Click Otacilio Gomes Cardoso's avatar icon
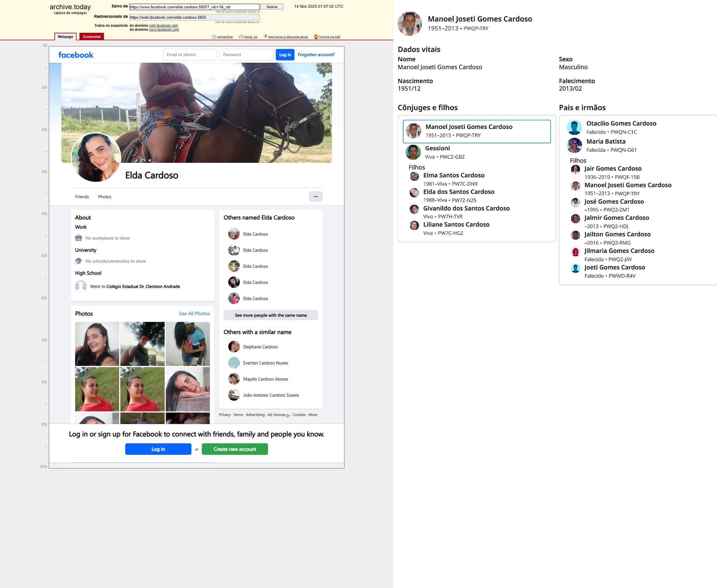 (574, 128)
